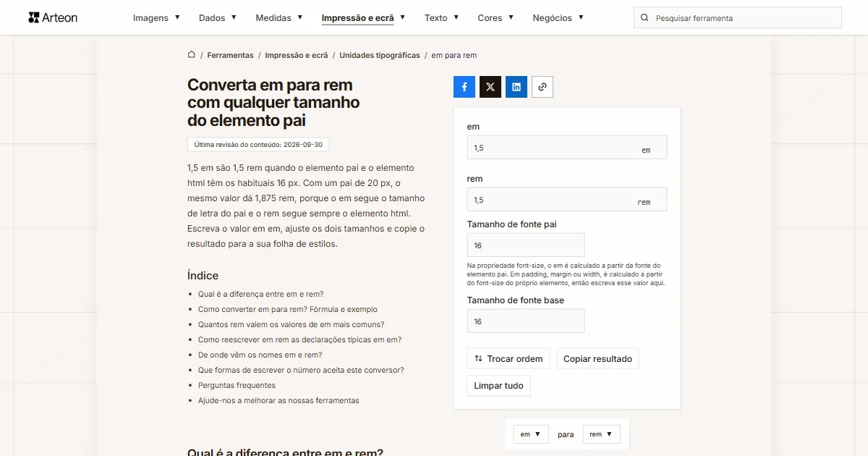Share the page on Facebook
This screenshot has height=456, width=868.
point(464,87)
